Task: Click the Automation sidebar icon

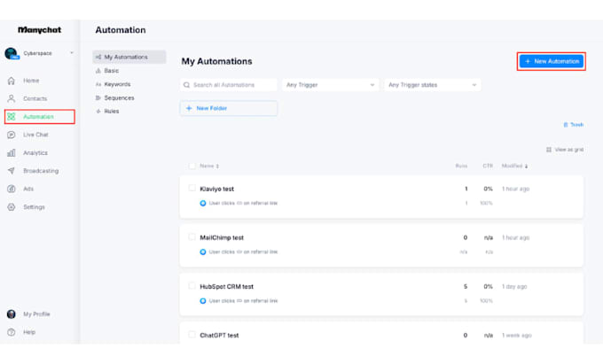Action: coord(12,117)
